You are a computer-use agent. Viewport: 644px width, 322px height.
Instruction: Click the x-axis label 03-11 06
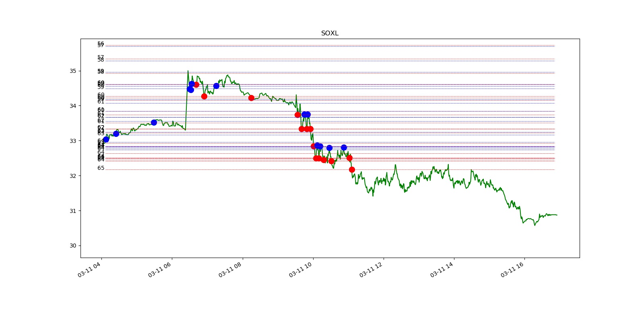click(159, 269)
